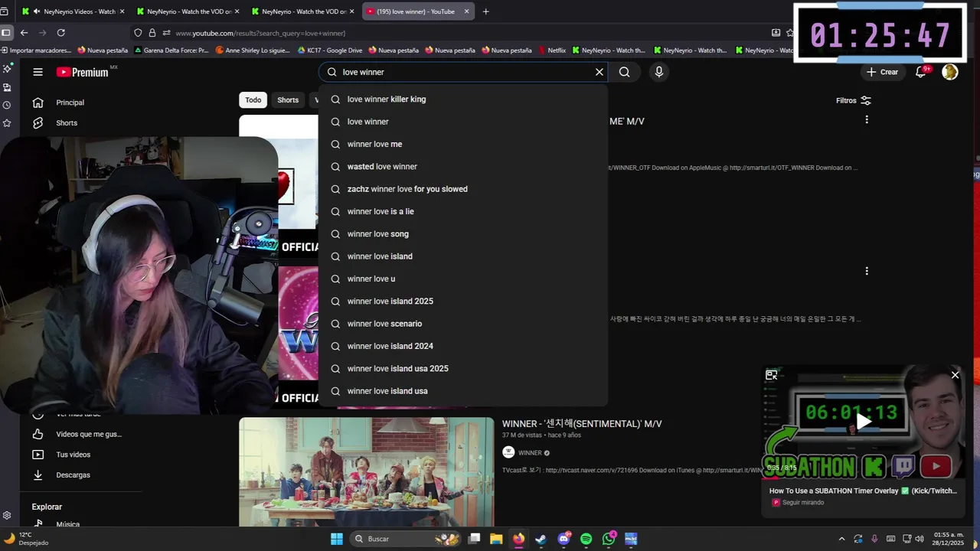
Task: Select the Todo filter chip
Action: coord(253,100)
